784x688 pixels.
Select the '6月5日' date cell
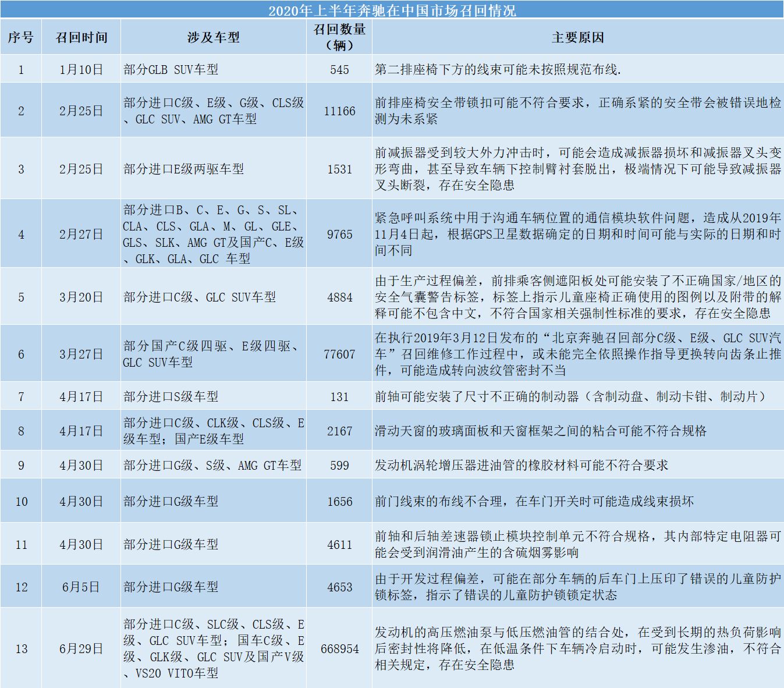(x=81, y=587)
